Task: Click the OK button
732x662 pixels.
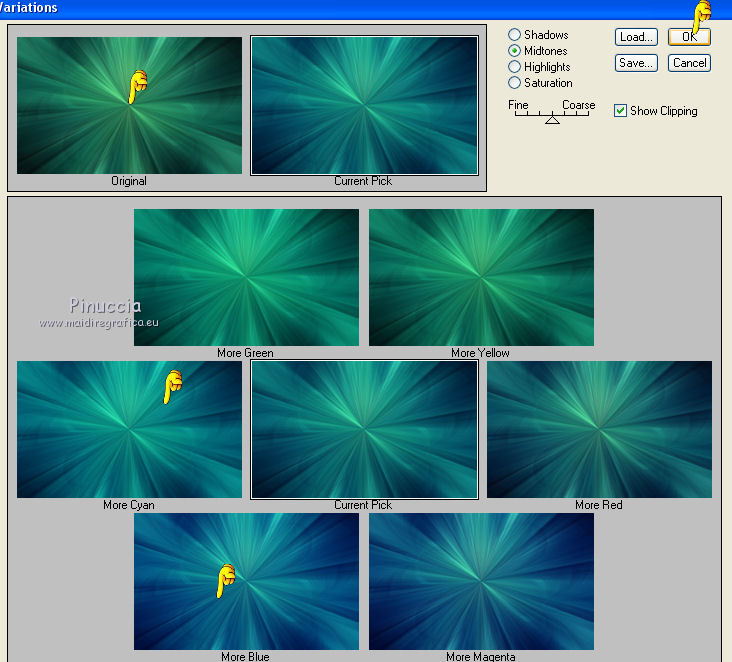Action: [689, 37]
